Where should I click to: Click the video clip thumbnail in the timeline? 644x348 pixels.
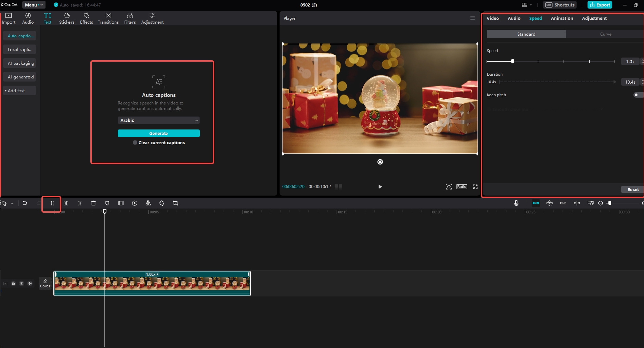click(x=152, y=283)
